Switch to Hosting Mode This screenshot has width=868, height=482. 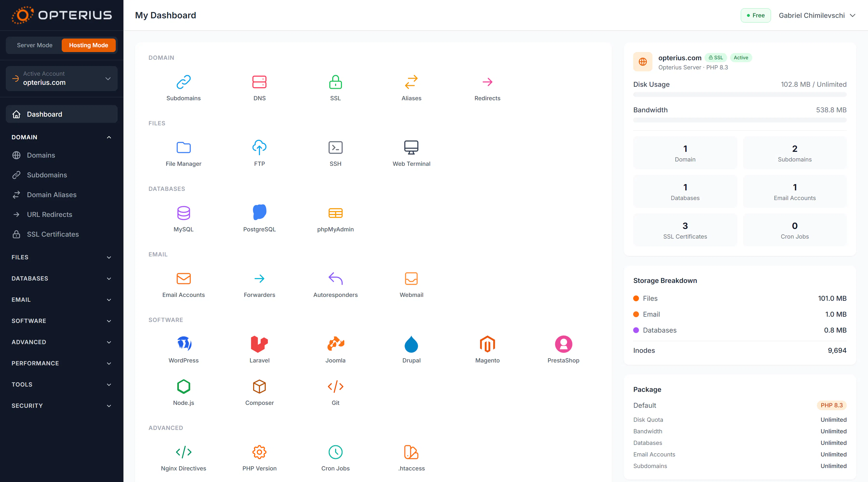pyautogui.click(x=89, y=45)
